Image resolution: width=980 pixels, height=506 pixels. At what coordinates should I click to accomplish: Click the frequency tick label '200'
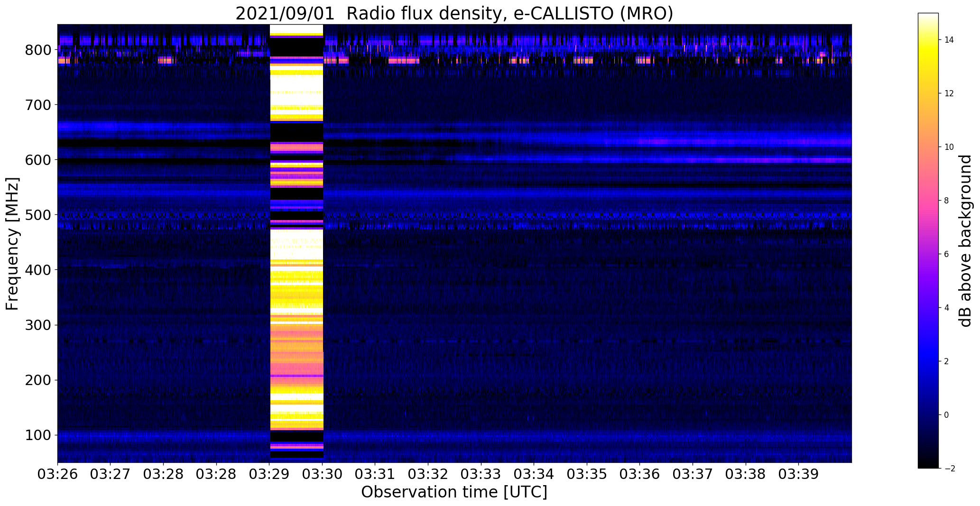38,380
